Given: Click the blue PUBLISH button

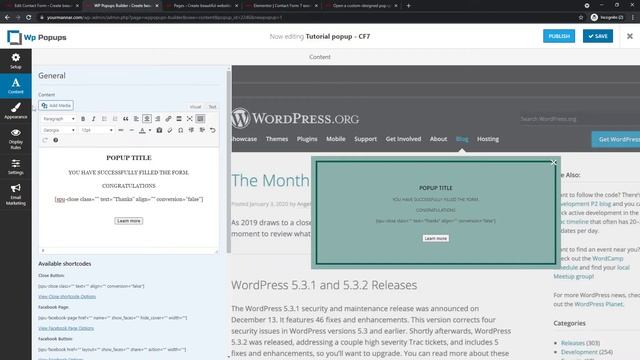Looking at the screenshot, I should coord(559,36).
